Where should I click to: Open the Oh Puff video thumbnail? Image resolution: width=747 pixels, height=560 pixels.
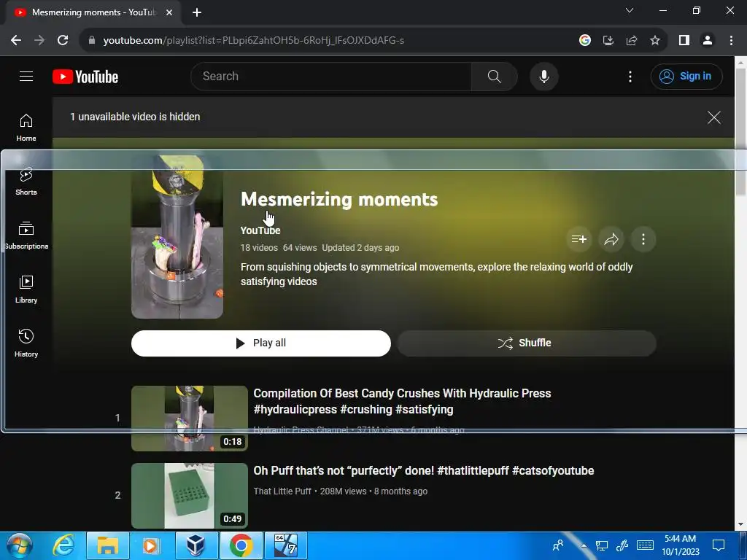(190, 496)
